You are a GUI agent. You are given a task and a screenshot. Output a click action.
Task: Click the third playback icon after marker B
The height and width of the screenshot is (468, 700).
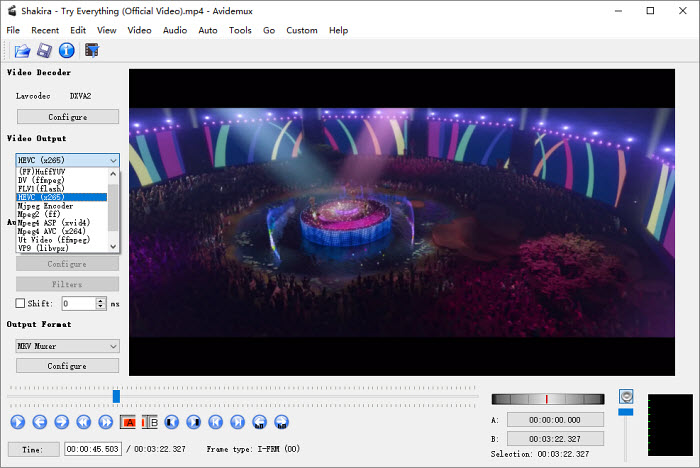(216, 422)
